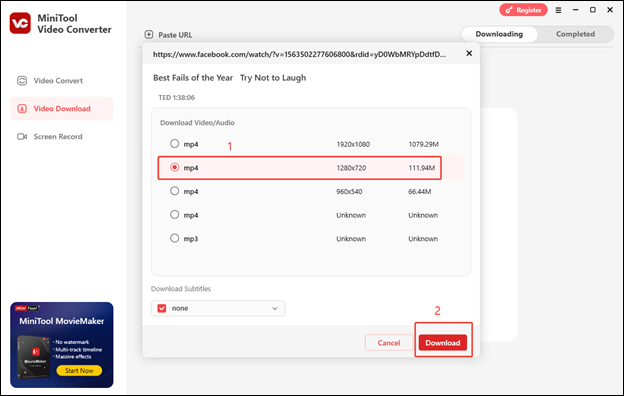The height and width of the screenshot is (396, 624).
Task: Click the Download Subtitles label
Action: click(181, 289)
